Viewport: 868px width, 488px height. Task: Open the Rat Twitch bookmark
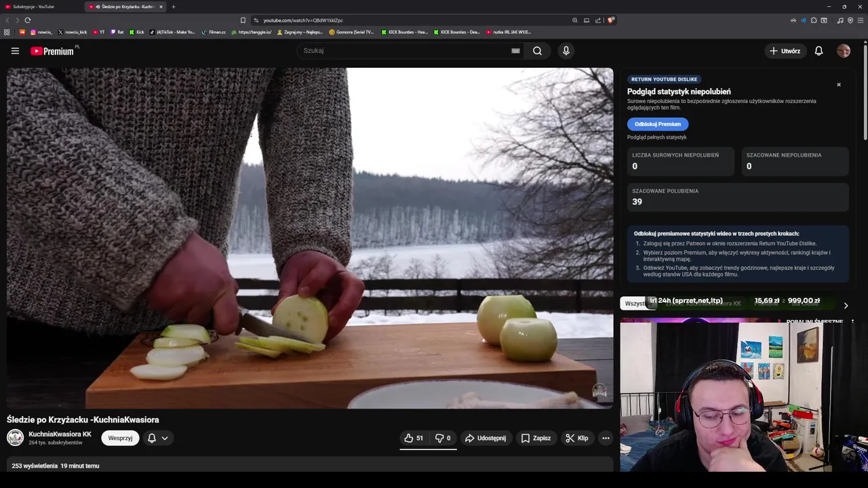pos(117,32)
